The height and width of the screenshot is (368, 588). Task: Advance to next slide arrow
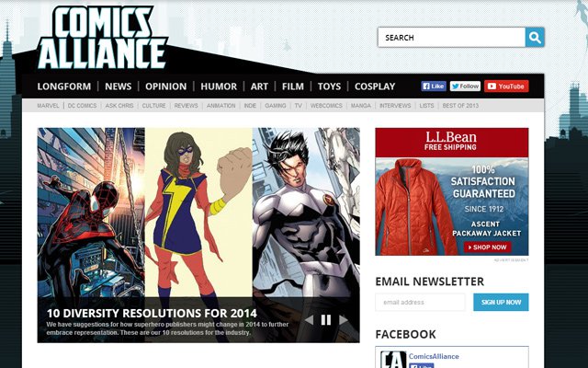[343, 320]
